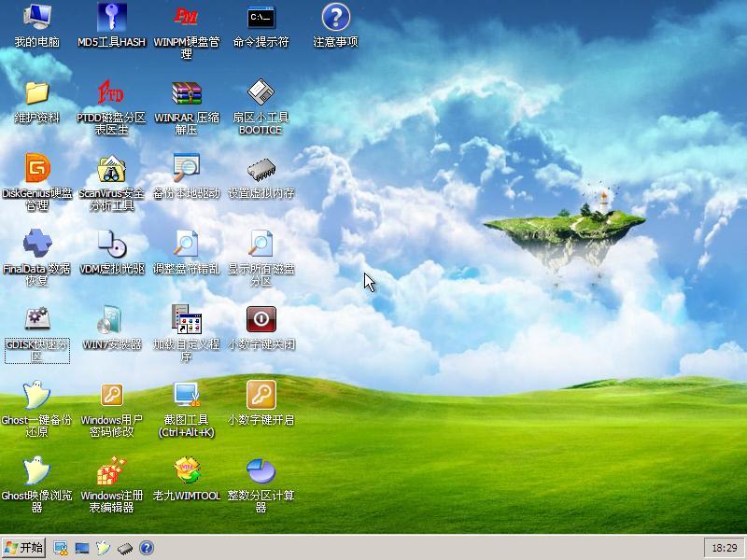Click taskbar screenshot tool quick-launch icon
The image size is (747, 560).
[61, 548]
